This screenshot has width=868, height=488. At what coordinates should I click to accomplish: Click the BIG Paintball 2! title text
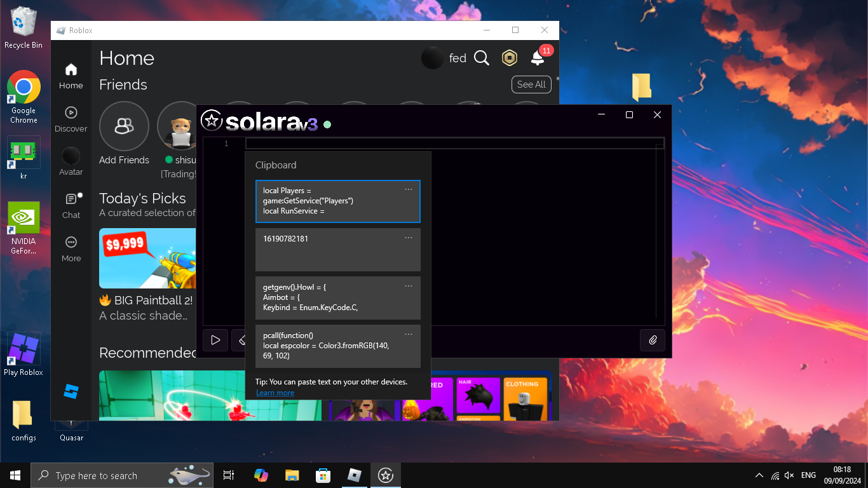pyautogui.click(x=153, y=300)
